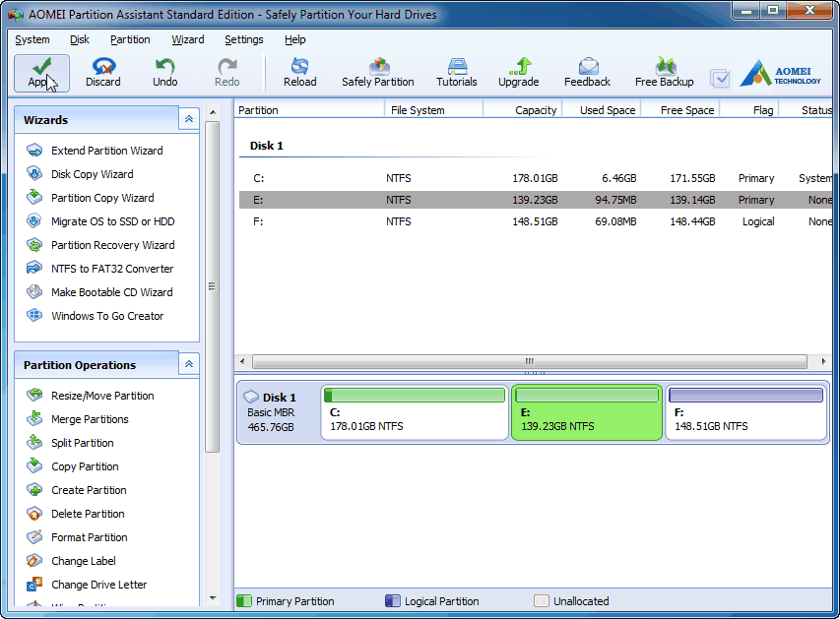Click the Upgrade toolbar icon
The width and height of the screenshot is (840, 619).
pos(519,74)
